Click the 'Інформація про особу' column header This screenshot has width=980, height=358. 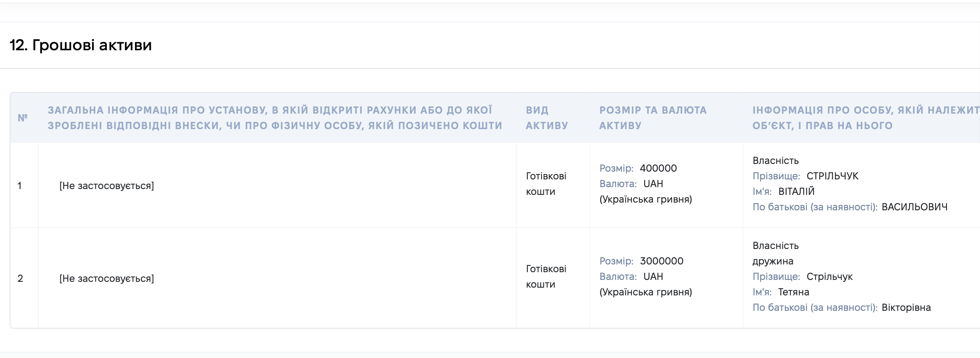click(866, 118)
